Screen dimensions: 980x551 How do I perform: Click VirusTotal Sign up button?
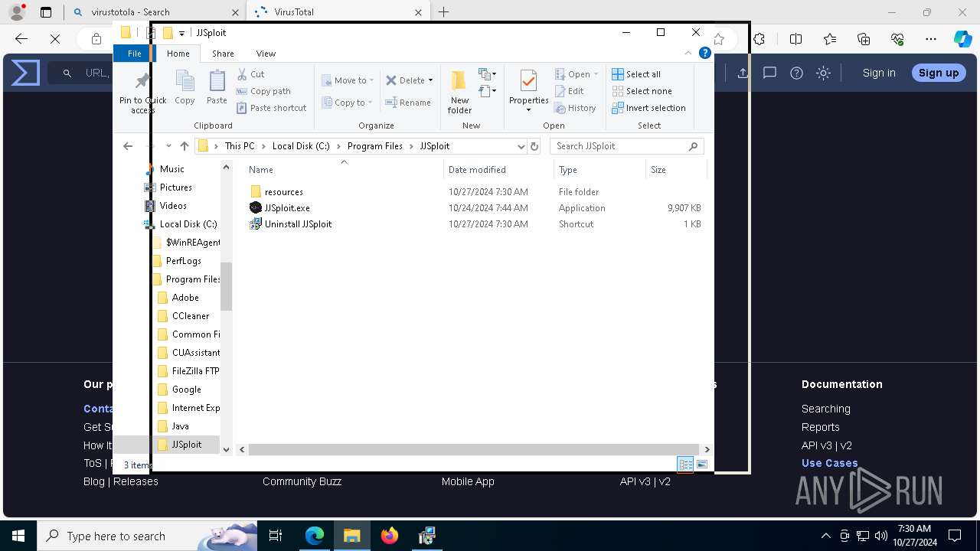(939, 73)
